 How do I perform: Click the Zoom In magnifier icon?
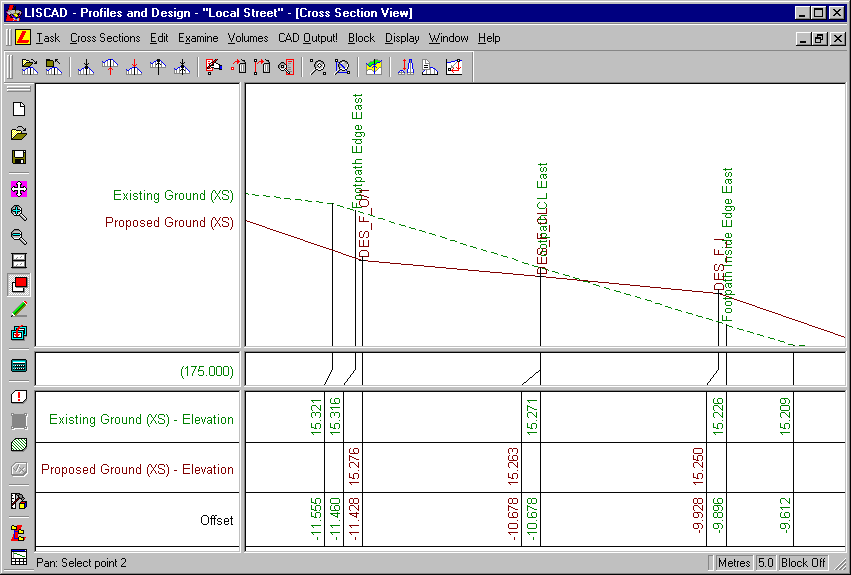(x=19, y=213)
